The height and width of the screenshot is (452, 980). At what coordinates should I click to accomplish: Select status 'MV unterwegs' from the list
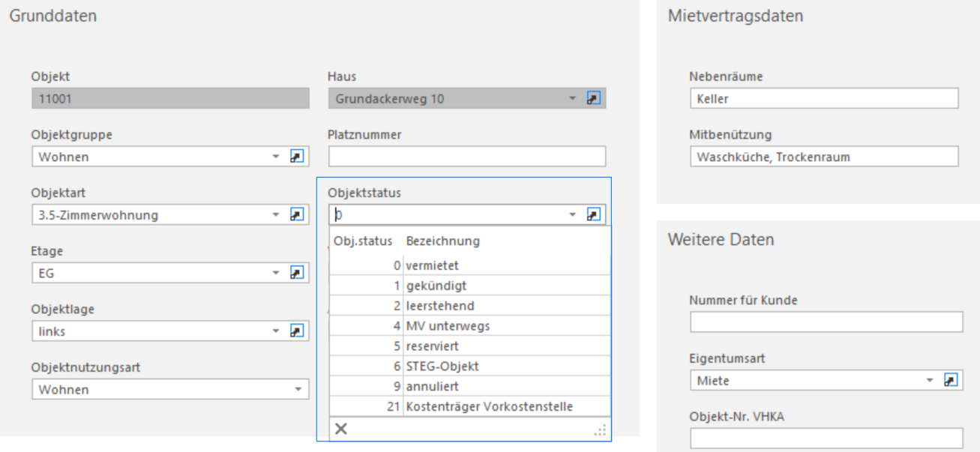tap(470, 325)
